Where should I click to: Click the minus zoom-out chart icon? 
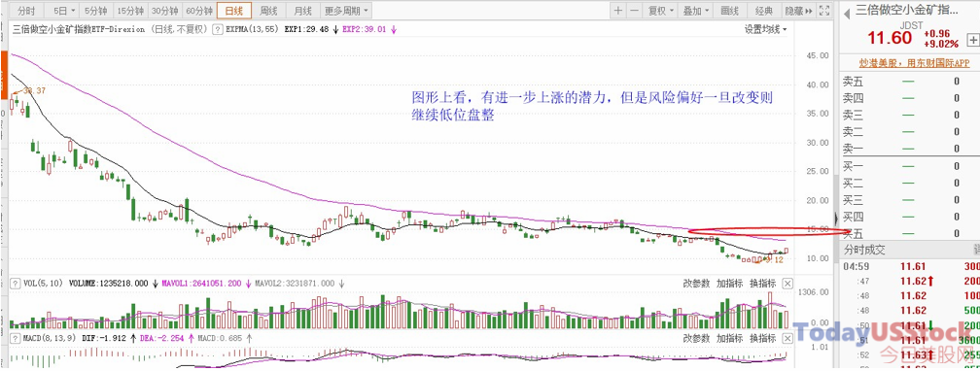[x=634, y=11]
